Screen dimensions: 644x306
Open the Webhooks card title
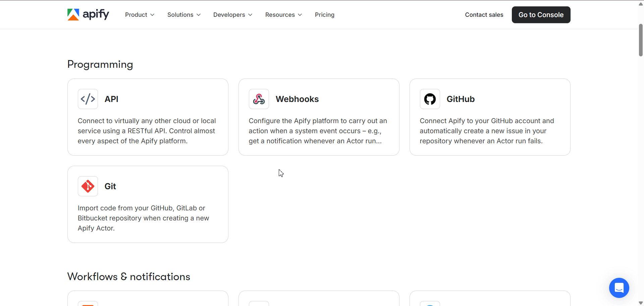click(297, 99)
